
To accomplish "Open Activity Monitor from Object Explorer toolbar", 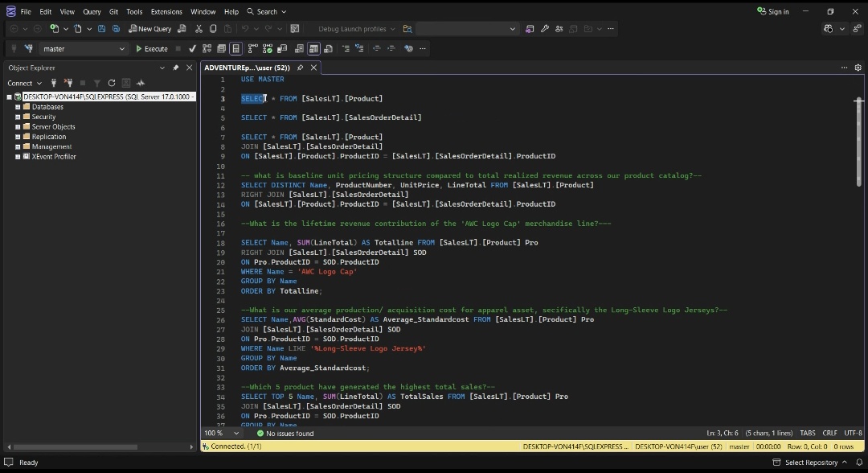I will pos(141,83).
